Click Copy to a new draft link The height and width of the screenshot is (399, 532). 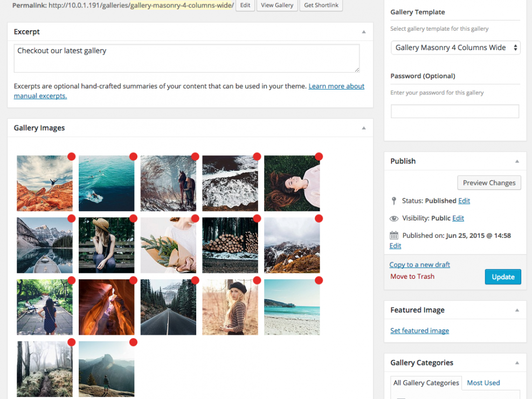[x=419, y=265]
